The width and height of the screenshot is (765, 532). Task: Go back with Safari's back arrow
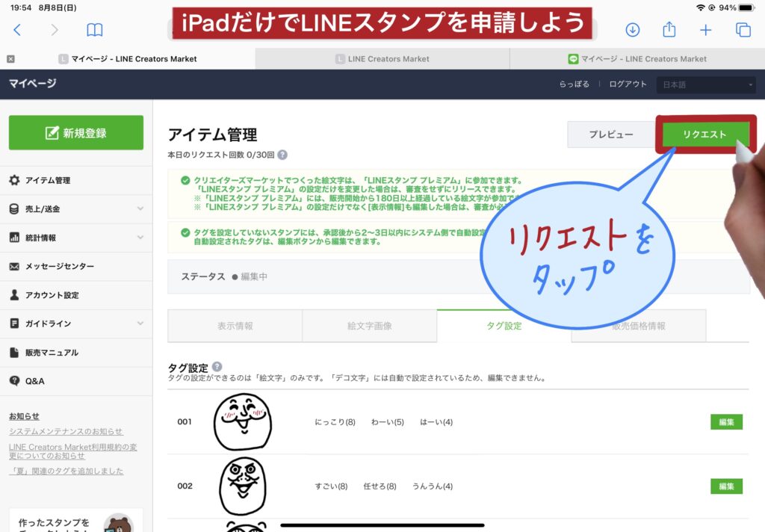coord(17,30)
